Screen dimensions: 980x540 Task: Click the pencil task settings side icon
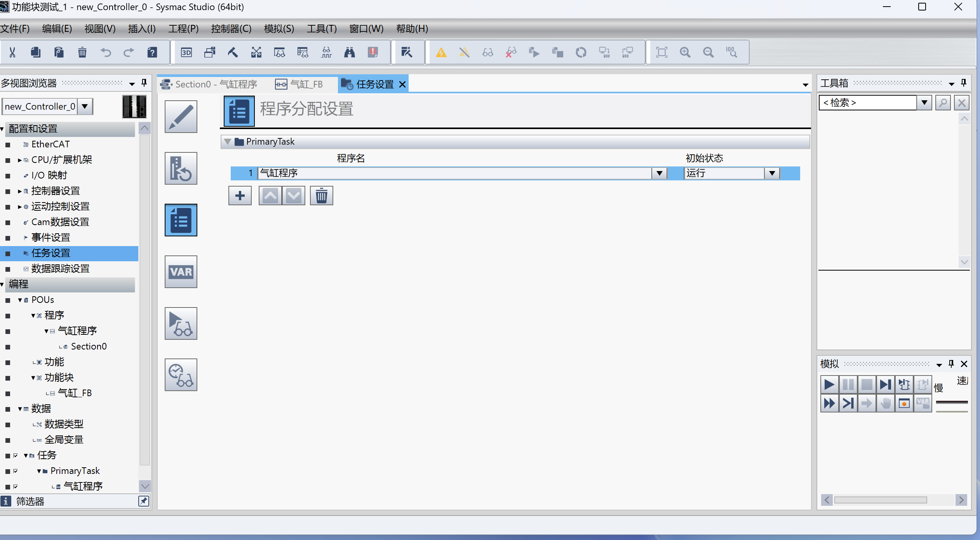(181, 117)
